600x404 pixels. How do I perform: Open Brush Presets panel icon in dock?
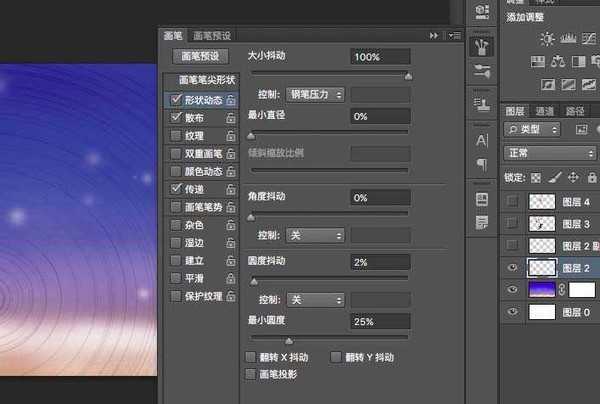click(482, 71)
